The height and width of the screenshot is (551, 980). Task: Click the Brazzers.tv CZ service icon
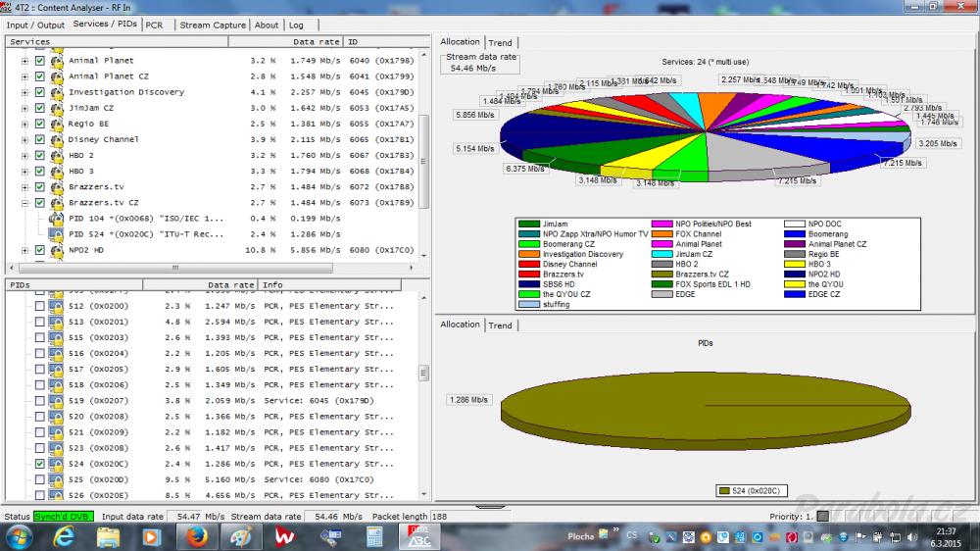pyautogui.click(x=57, y=203)
